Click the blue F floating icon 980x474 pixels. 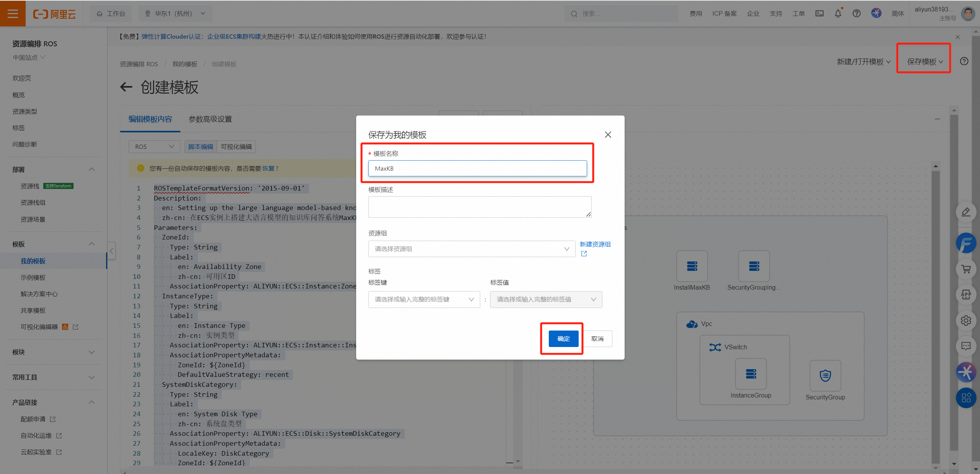coord(965,243)
